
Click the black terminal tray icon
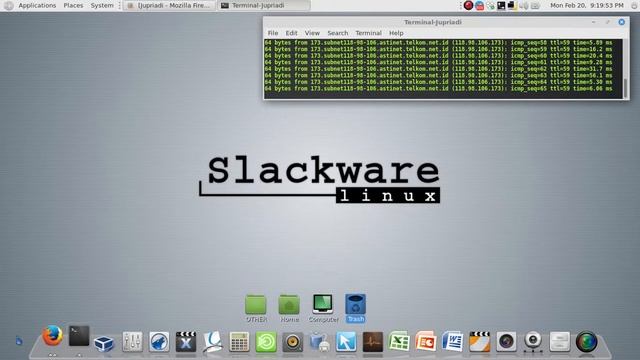click(501, 6)
